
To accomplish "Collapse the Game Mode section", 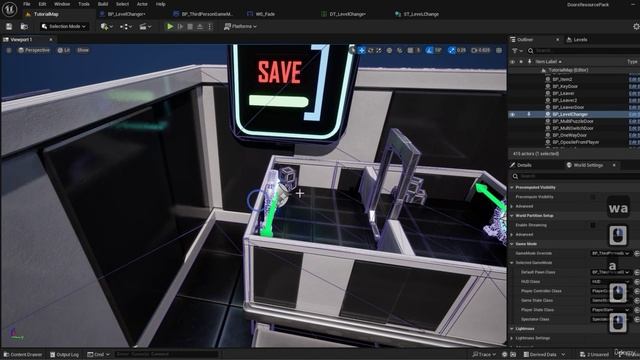I will pyautogui.click(x=512, y=244).
